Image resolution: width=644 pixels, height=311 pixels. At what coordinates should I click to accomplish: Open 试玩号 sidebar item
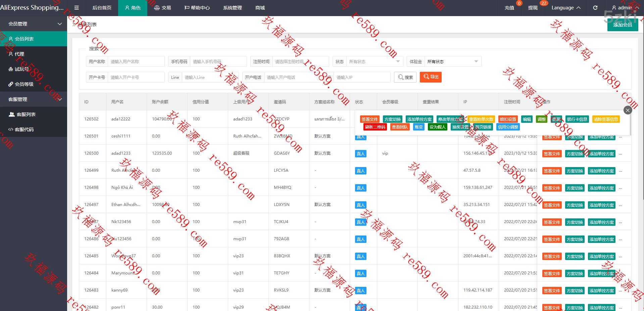tap(21, 69)
